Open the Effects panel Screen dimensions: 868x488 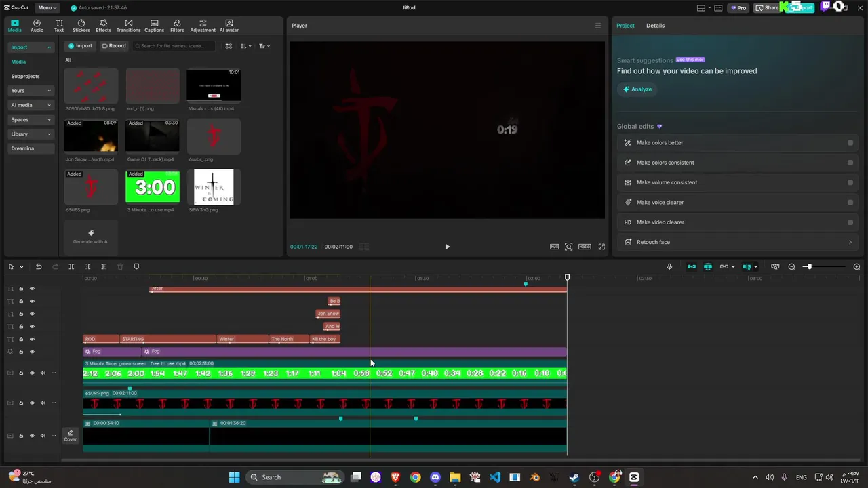[x=103, y=26]
